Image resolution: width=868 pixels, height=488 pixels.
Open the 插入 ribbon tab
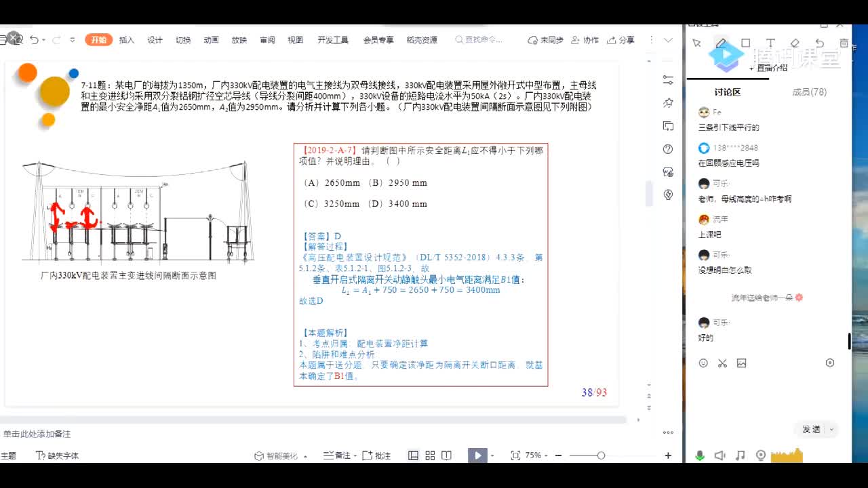[x=127, y=40]
